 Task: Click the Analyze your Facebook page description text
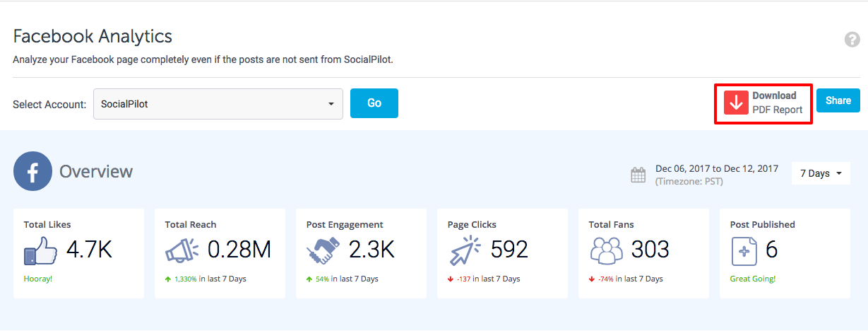pos(203,59)
